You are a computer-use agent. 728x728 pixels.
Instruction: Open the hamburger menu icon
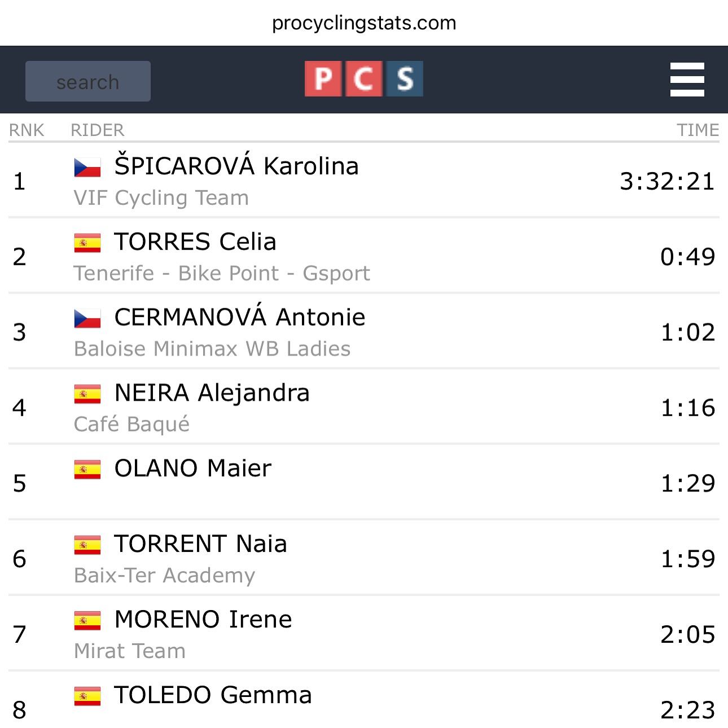click(687, 80)
